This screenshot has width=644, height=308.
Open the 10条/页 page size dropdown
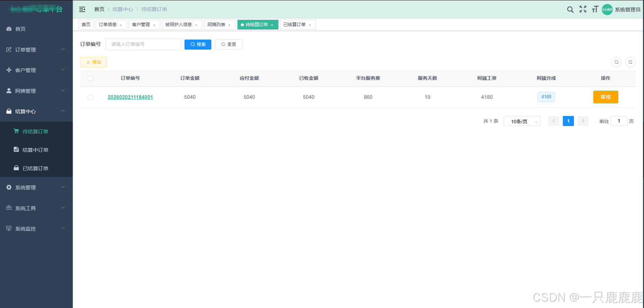(522, 121)
